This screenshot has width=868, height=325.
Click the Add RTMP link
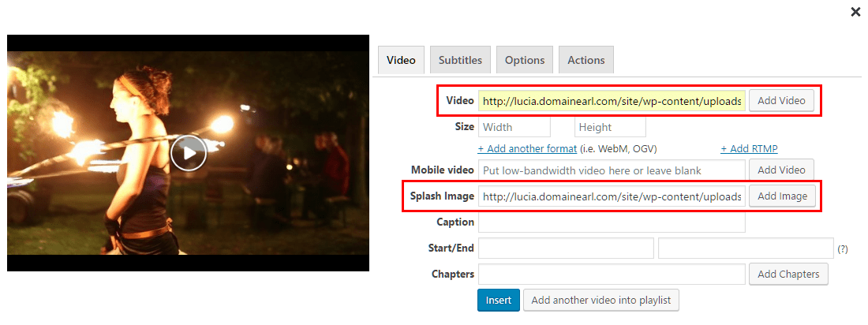749,149
